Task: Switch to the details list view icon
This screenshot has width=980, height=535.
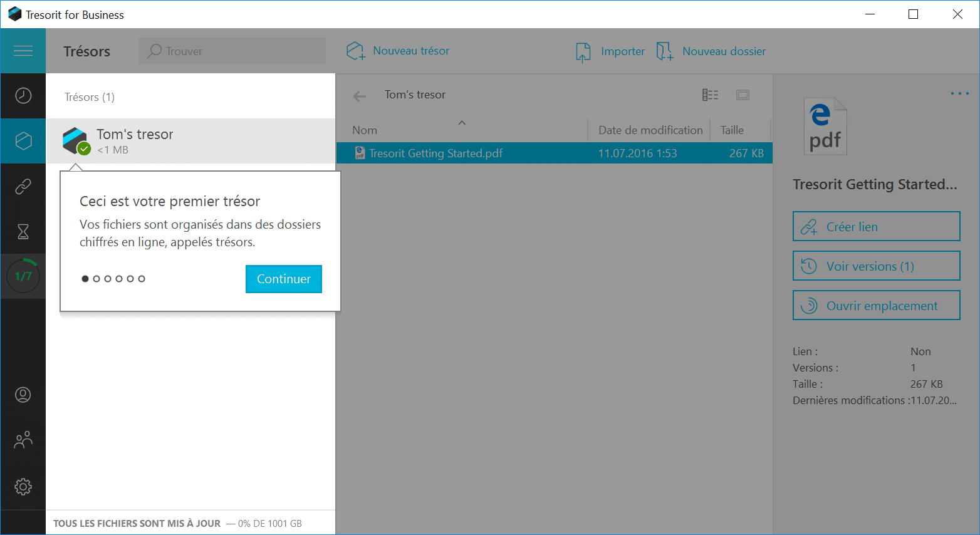Action: [711, 95]
